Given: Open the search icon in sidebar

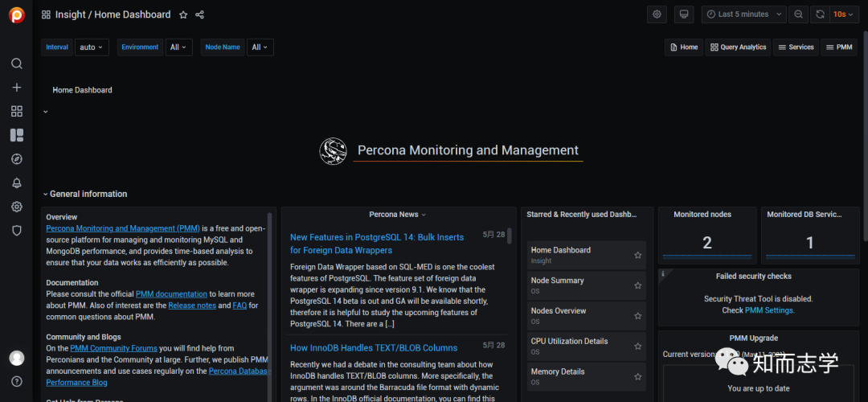Looking at the screenshot, I should pos(16,64).
